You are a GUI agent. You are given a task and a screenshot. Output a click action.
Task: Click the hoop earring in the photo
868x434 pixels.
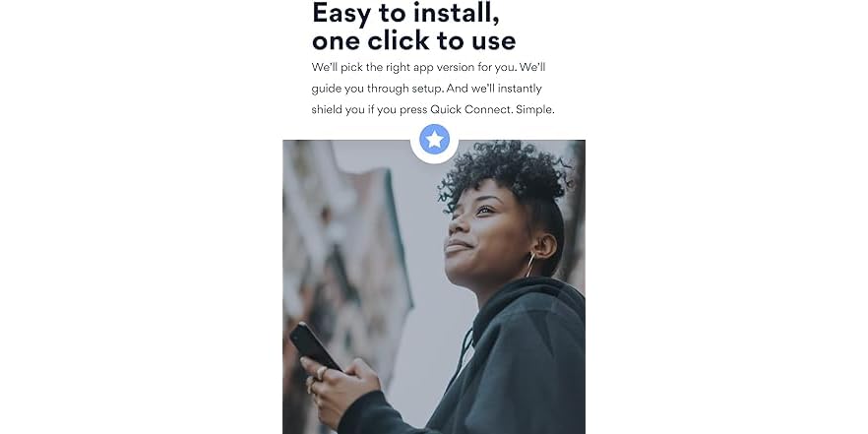click(x=529, y=264)
